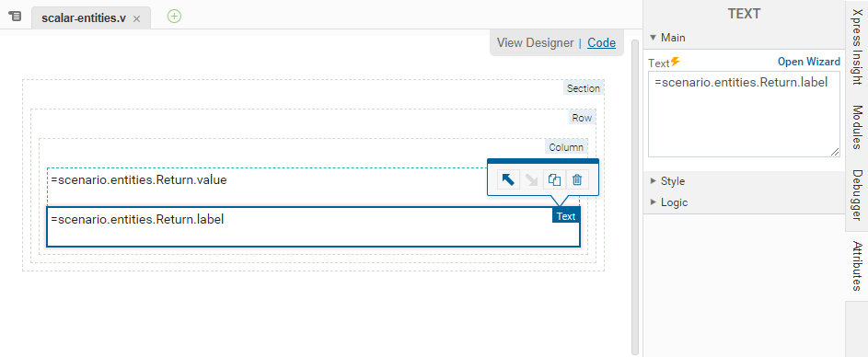
Task: Open the Debugger side tab
Action: pyautogui.click(x=857, y=195)
